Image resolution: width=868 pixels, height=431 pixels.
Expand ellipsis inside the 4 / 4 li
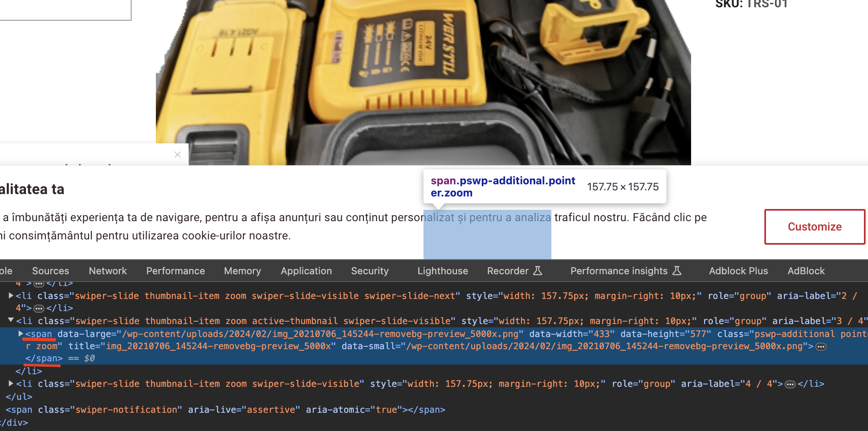click(790, 384)
